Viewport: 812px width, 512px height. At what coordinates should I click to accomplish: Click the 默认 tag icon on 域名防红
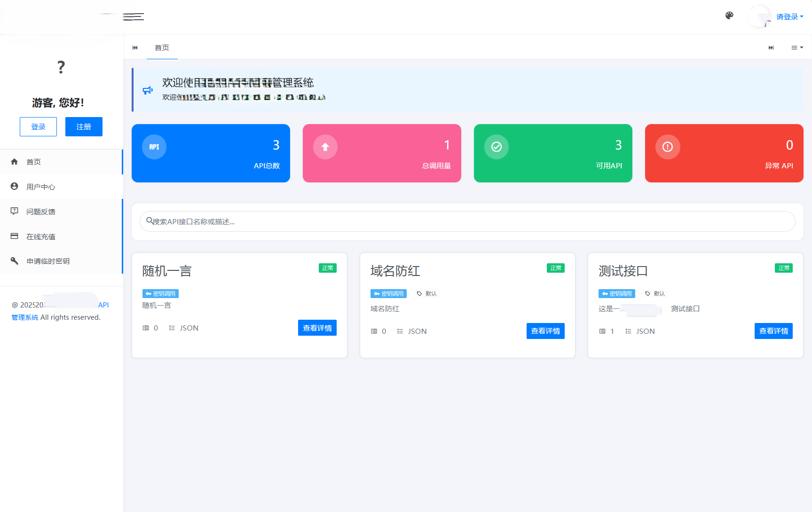[419, 293]
